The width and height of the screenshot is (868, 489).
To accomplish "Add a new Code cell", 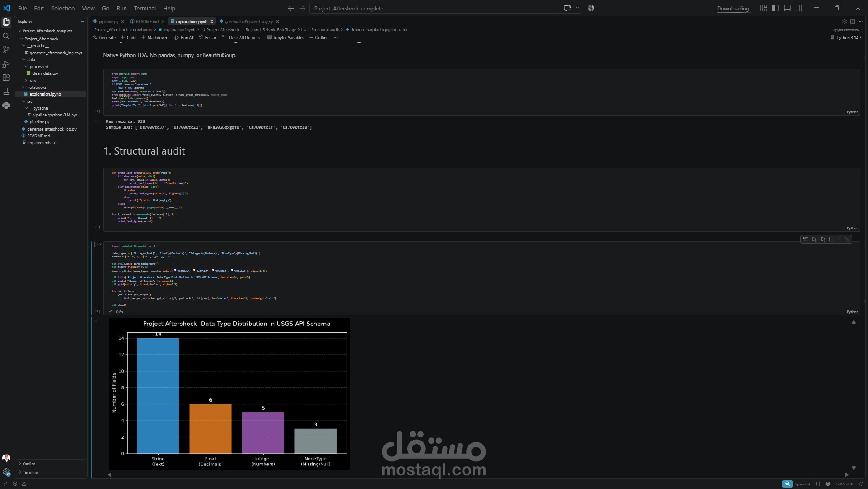I will tap(128, 38).
